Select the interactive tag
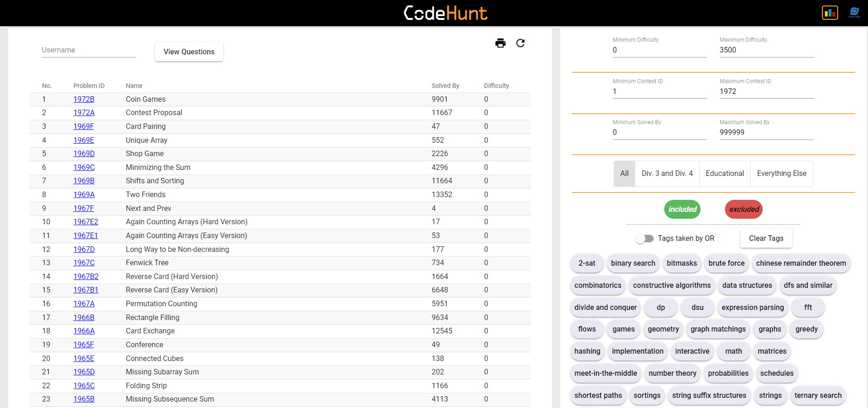Screen dimensions: 868x408 tap(692, 351)
